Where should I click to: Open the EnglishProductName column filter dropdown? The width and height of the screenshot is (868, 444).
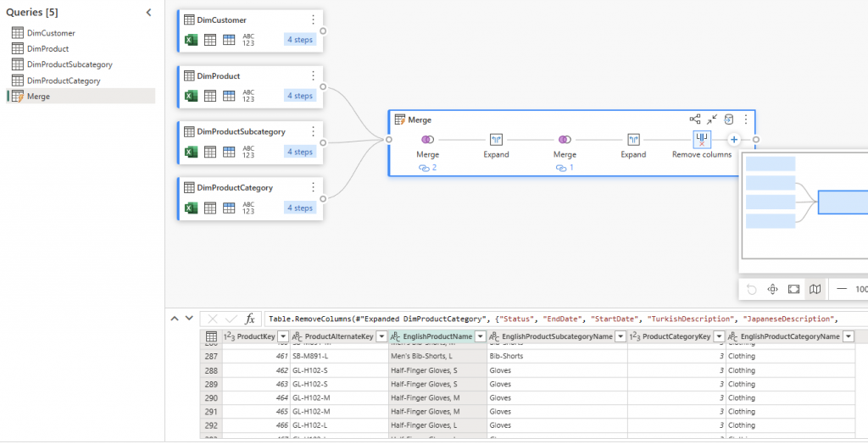click(x=481, y=337)
